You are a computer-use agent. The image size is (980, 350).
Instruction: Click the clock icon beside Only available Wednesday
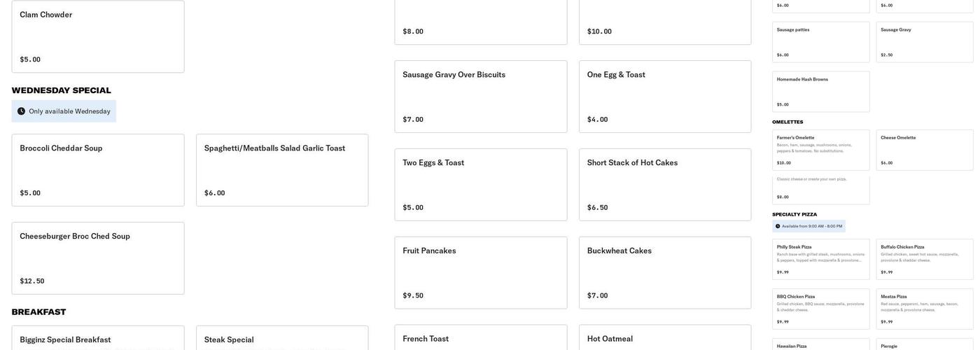tap(22, 111)
